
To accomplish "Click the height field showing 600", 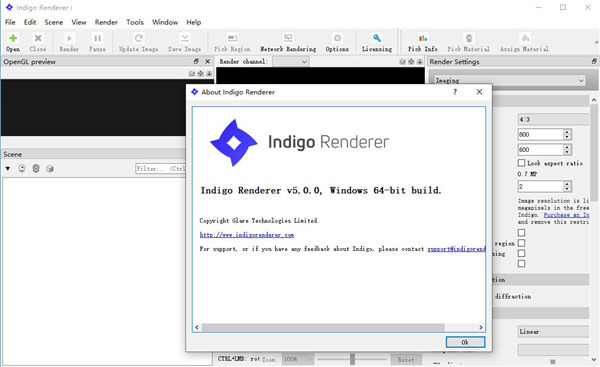I will (541, 150).
